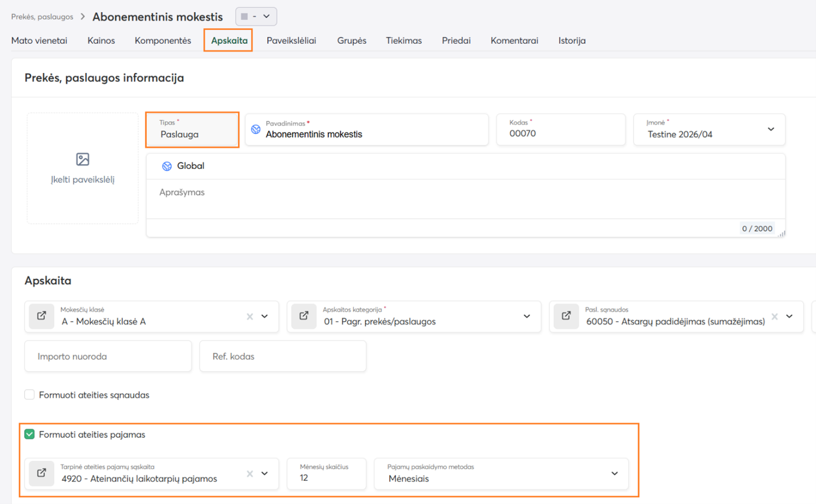Open linked Tarpinė ateities pajamų sąskaita icon
This screenshot has height=504, width=816.
click(42, 474)
